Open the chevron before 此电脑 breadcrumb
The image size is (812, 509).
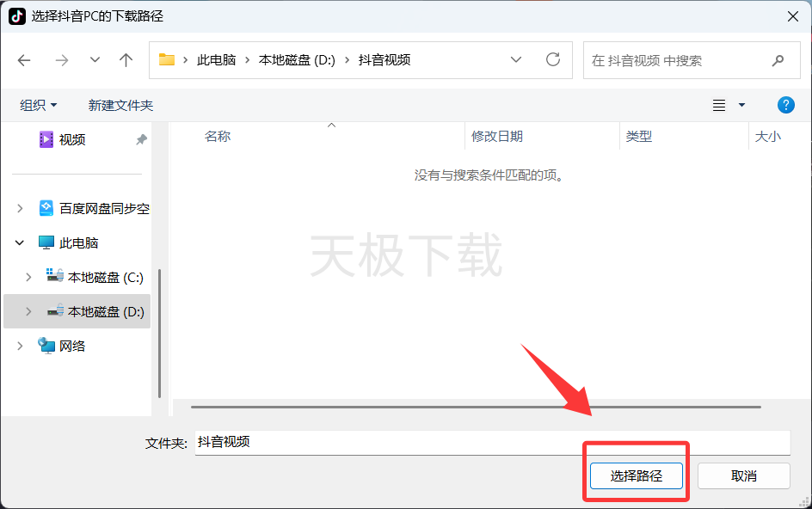click(x=186, y=60)
